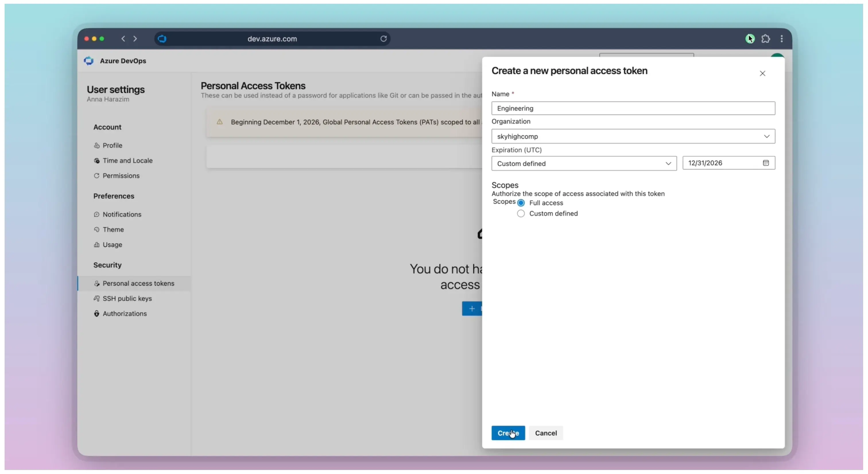Click the Create button
Image resolution: width=868 pixels, height=474 pixels.
pos(508,433)
